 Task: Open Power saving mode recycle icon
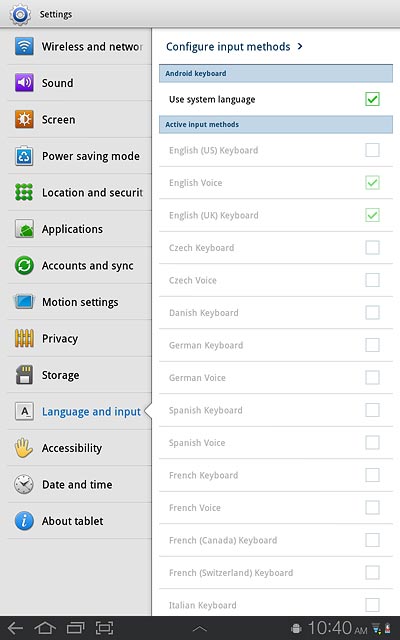coord(24,156)
